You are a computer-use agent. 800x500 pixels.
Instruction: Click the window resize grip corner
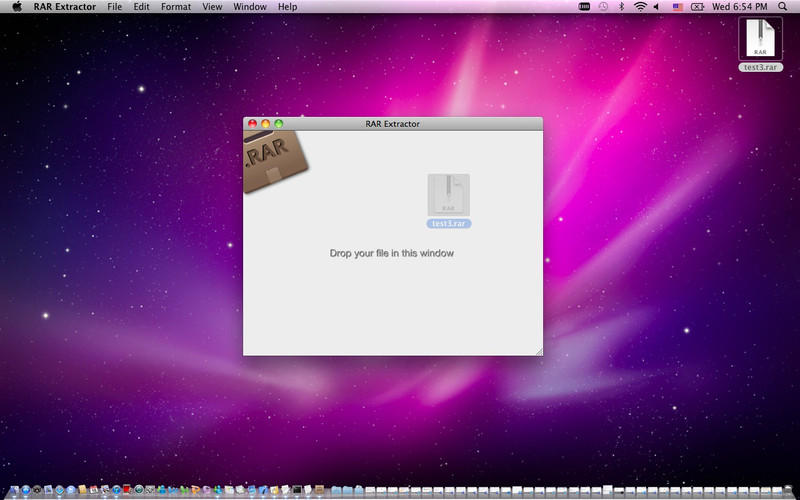click(x=539, y=352)
